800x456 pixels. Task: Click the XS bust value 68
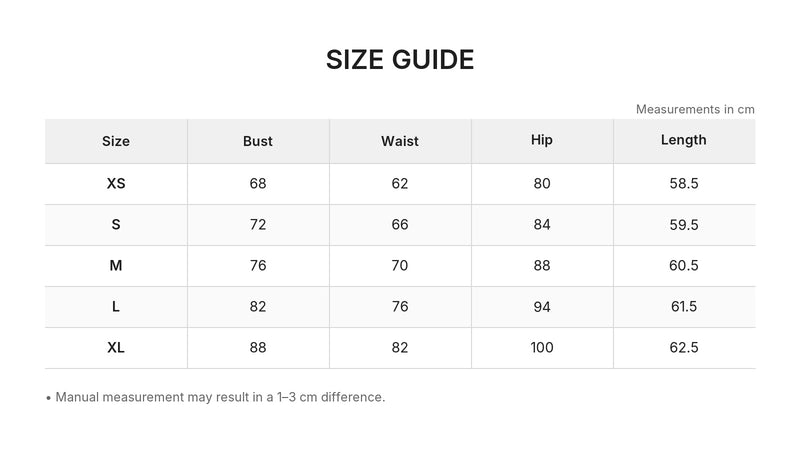click(258, 184)
